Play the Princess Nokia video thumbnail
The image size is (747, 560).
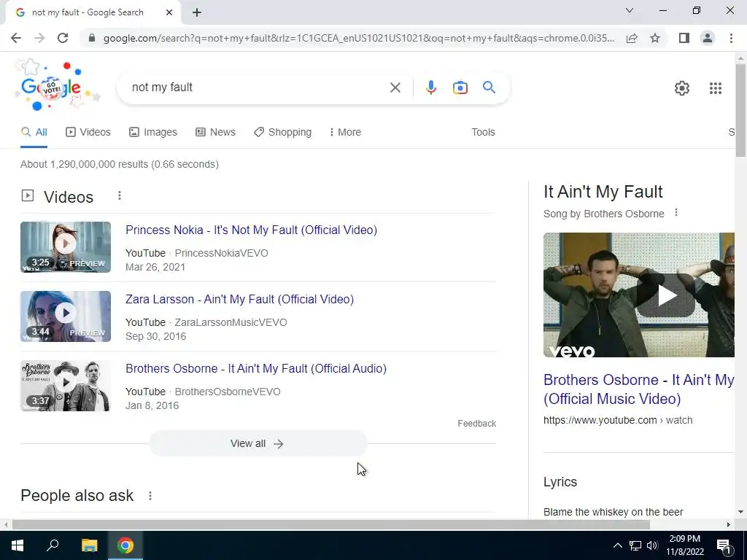(x=65, y=247)
